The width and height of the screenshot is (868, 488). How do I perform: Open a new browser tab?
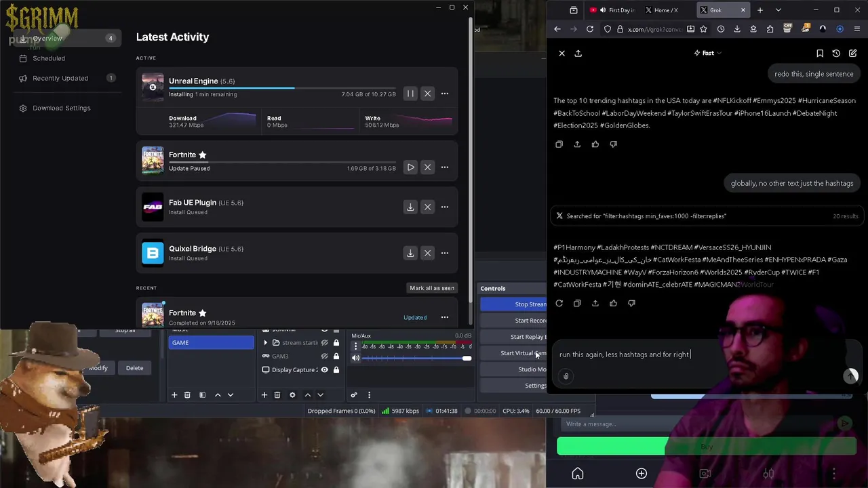(760, 10)
